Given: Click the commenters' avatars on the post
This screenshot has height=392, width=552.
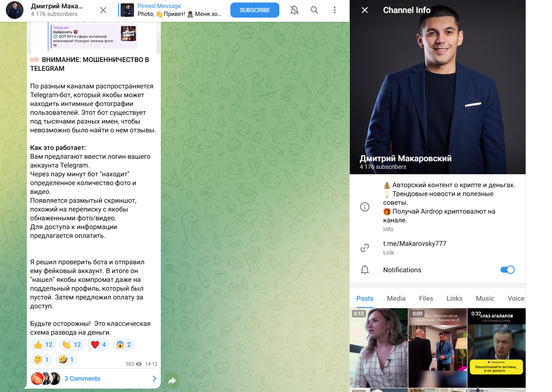Looking at the screenshot, I should point(46,379).
